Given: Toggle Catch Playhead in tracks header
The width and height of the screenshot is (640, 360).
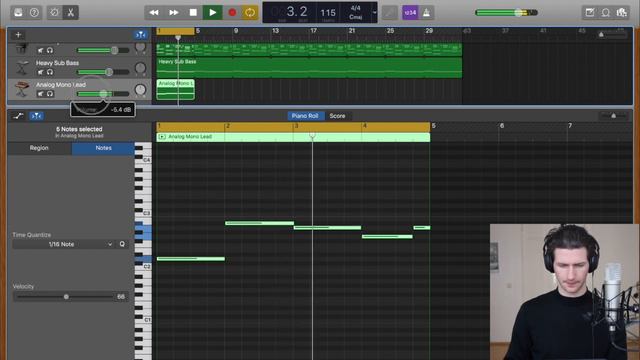Looking at the screenshot, I should pos(140,35).
